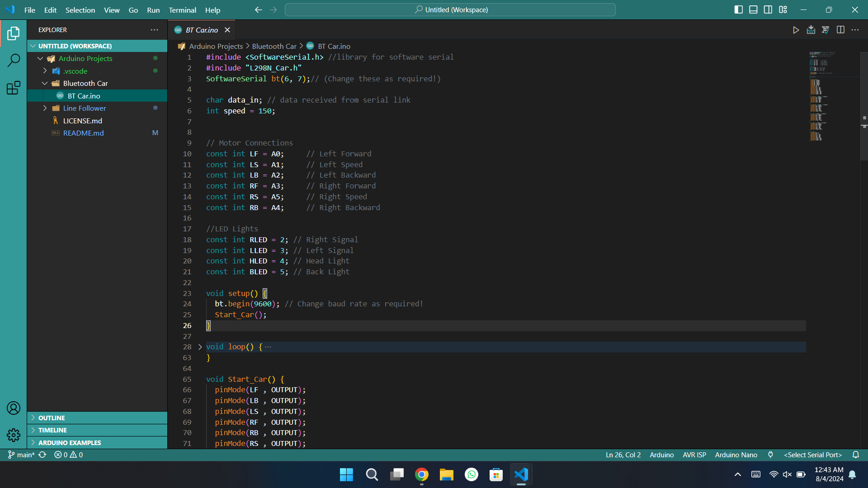Viewport: 868px width, 488px height.
Task: Open the Selection menu
Action: (x=80, y=10)
